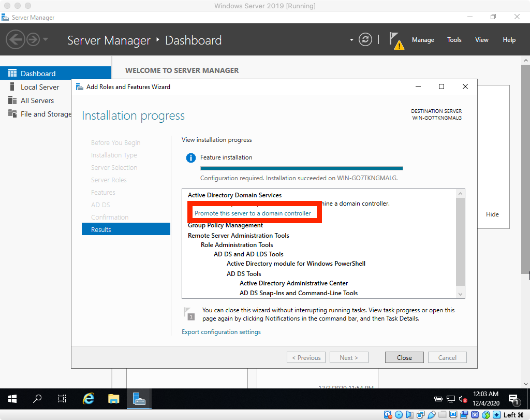Click the results list scrollbar thumb
The image size is (530, 420).
[460, 242]
